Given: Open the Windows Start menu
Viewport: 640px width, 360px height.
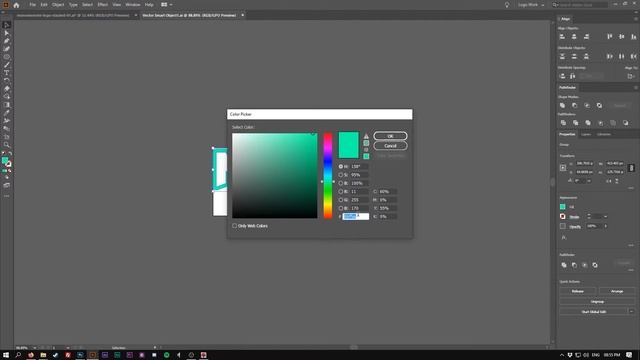Looking at the screenshot, I should tap(6, 355).
